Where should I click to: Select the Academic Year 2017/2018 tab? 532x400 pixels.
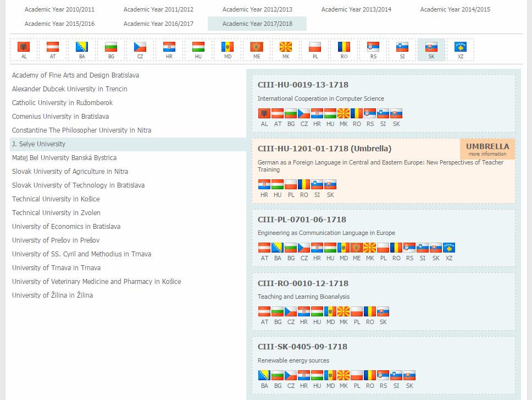click(257, 24)
